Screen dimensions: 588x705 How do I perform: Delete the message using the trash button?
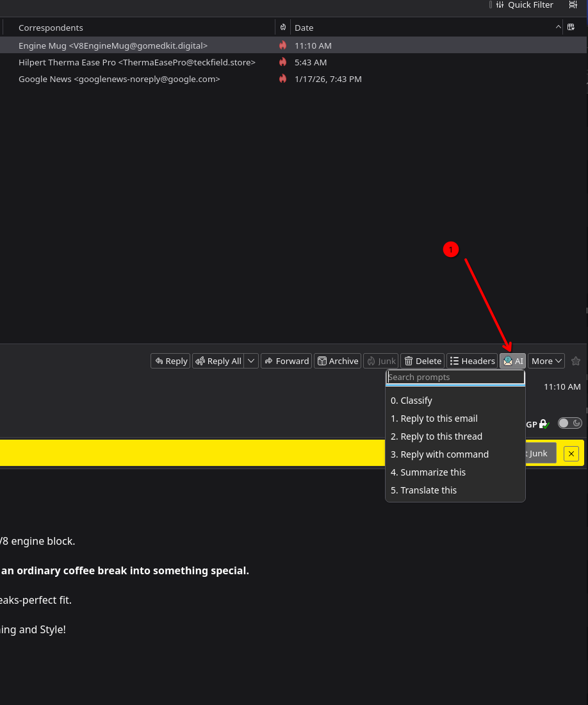tap(422, 361)
